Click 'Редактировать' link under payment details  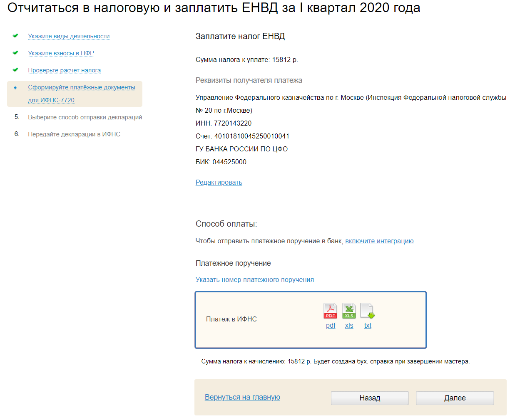[x=219, y=182]
